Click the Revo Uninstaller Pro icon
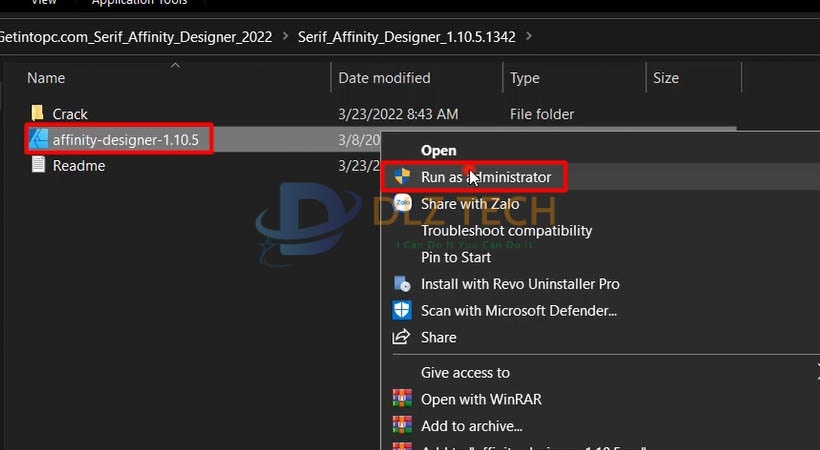Screen dimensions: 820x450 pyautogui.click(x=402, y=284)
